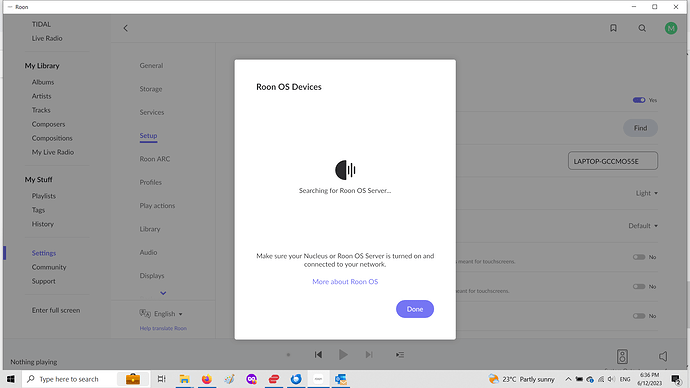Open Composers in My Library
Screen dimensions: 690x388
(x=48, y=124)
